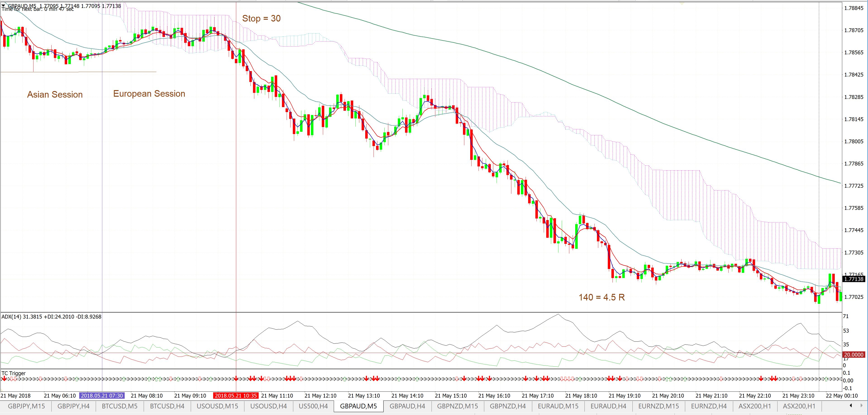This screenshot has width=868, height=415.
Task: Click the '21 May 20:10' time axis label
Action: [668, 396]
